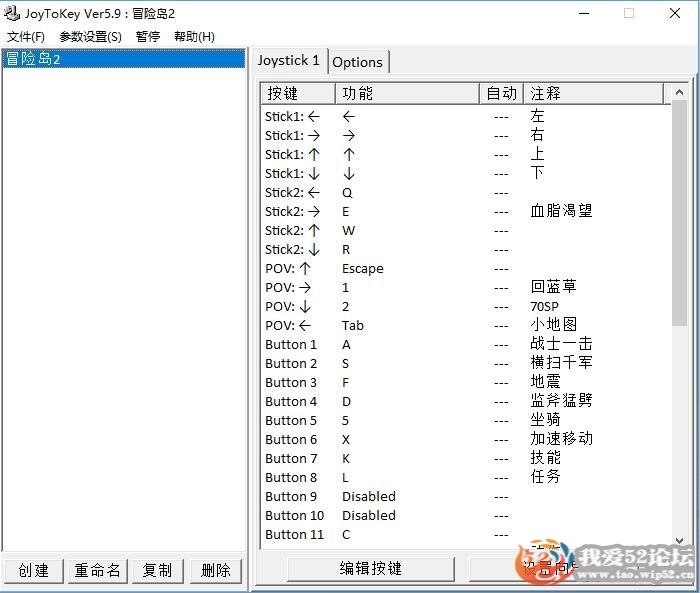Click the 地震 comment

tap(545, 381)
